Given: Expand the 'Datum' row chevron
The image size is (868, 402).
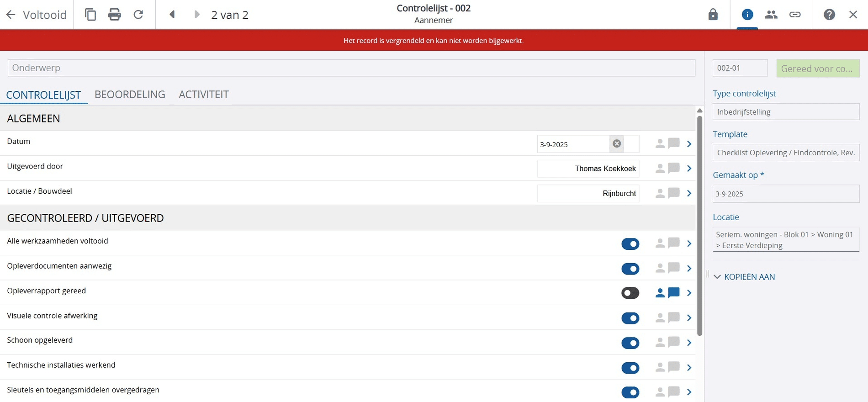Looking at the screenshot, I should (x=689, y=144).
